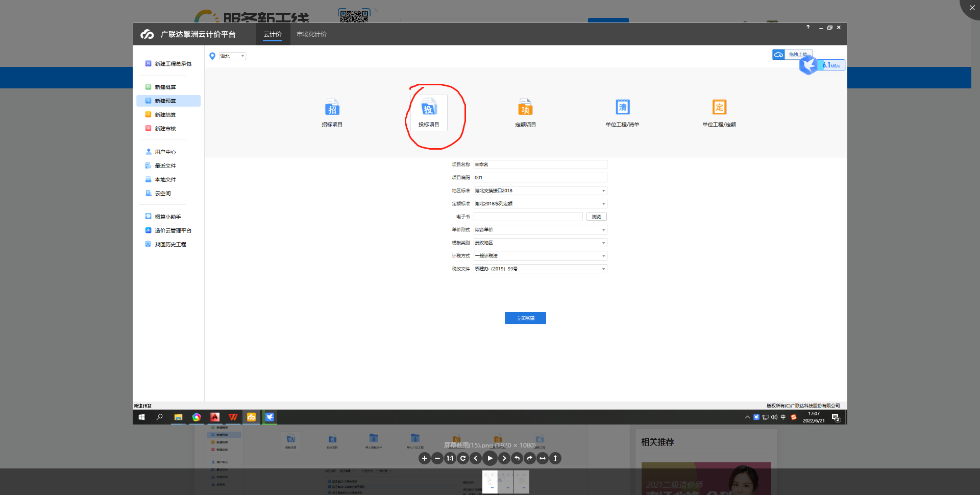The height and width of the screenshot is (495, 980).
Task: Open File Explorer from the taskbar
Action: coord(178,417)
